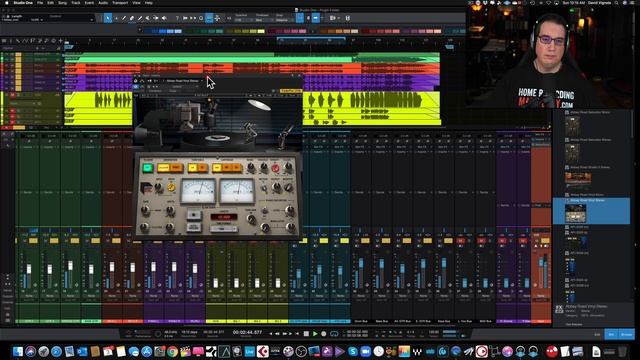Click the Edit button at bottom right
Image resolution: width=640 pixels, height=360 pixels.
tap(597, 334)
